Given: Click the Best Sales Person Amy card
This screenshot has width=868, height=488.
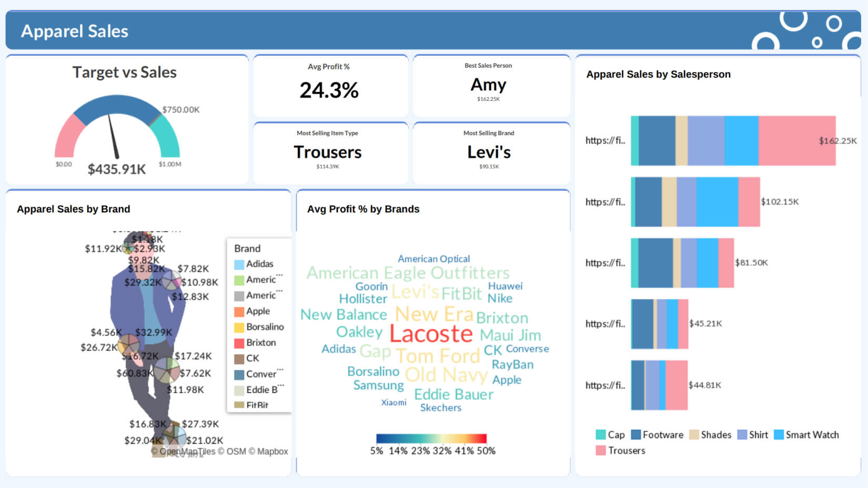Looking at the screenshot, I should pos(491,85).
